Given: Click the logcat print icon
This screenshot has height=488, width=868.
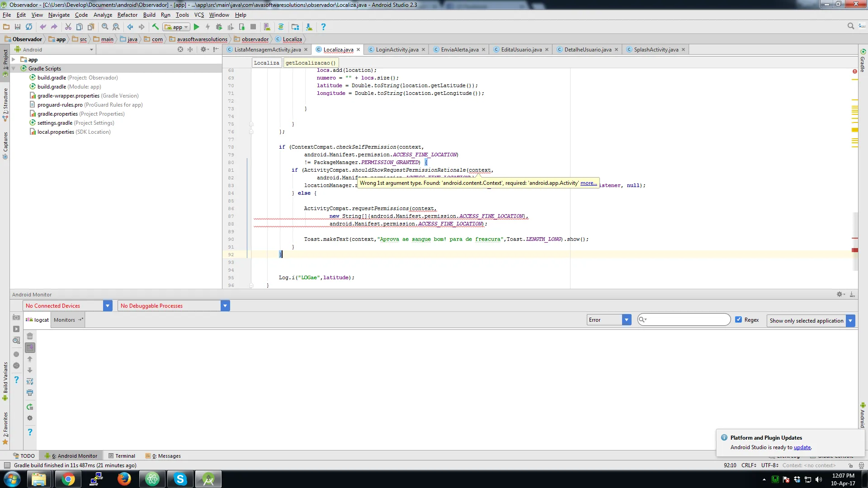Looking at the screenshot, I should pyautogui.click(x=30, y=393).
